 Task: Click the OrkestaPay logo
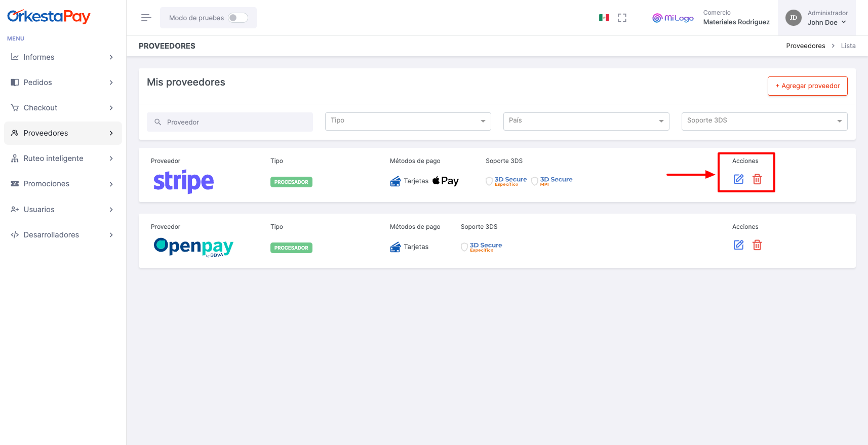point(49,17)
